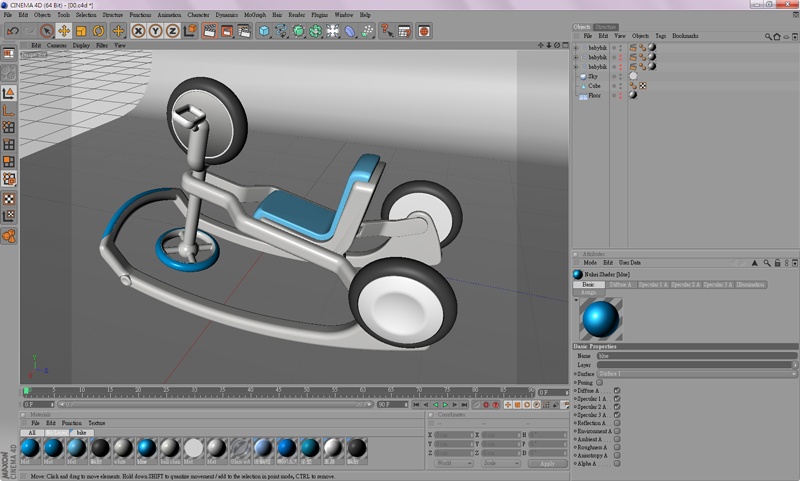Click the Undo arrow icon

click(x=13, y=31)
